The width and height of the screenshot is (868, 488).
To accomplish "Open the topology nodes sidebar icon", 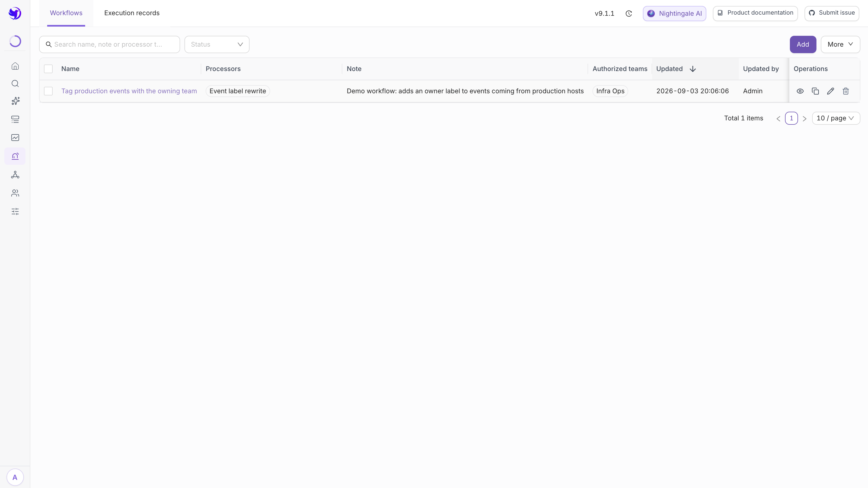I will 15,175.
